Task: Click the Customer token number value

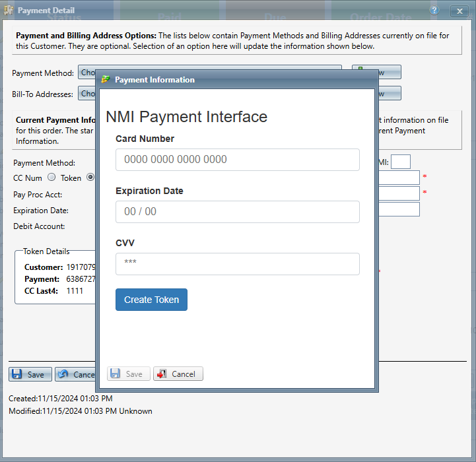Action: [81, 267]
